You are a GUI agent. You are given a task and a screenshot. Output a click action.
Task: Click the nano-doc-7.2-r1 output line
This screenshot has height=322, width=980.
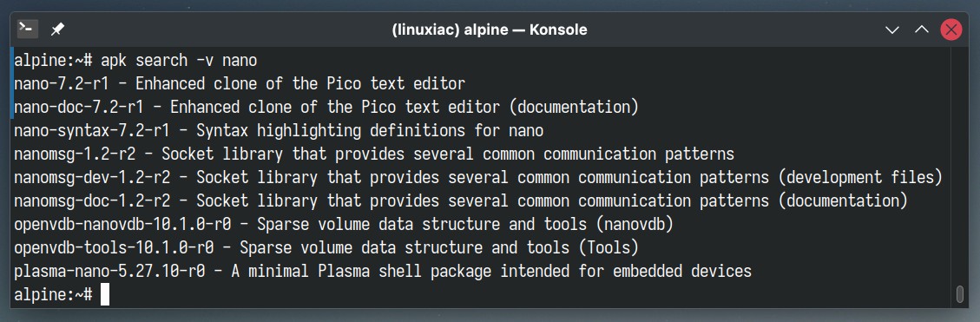coord(326,107)
